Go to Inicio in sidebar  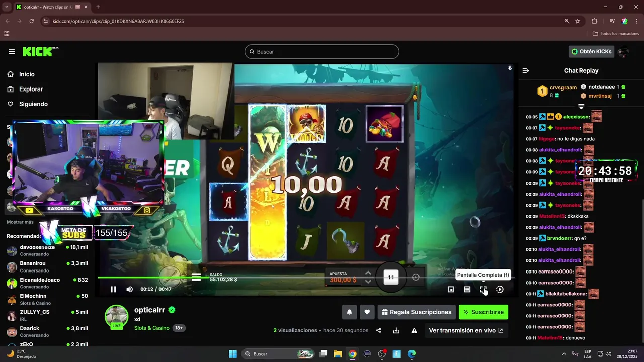pos(27,74)
